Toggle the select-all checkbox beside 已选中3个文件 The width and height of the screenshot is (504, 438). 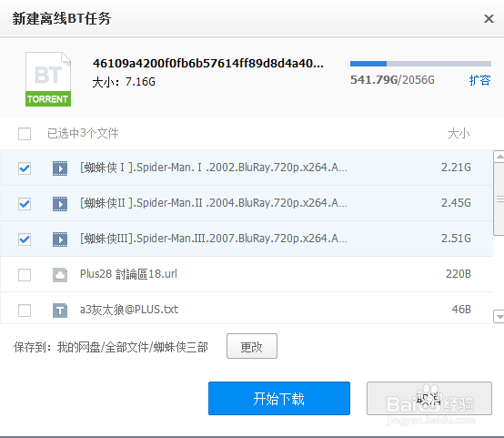pyautogui.click(x=25, y=134)
